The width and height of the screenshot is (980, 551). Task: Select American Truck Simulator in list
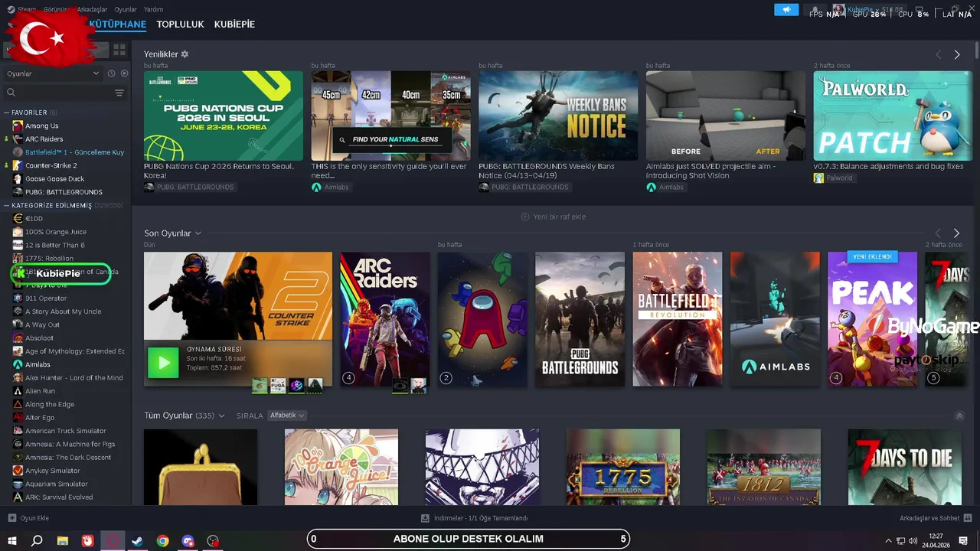tap(65, 431)
